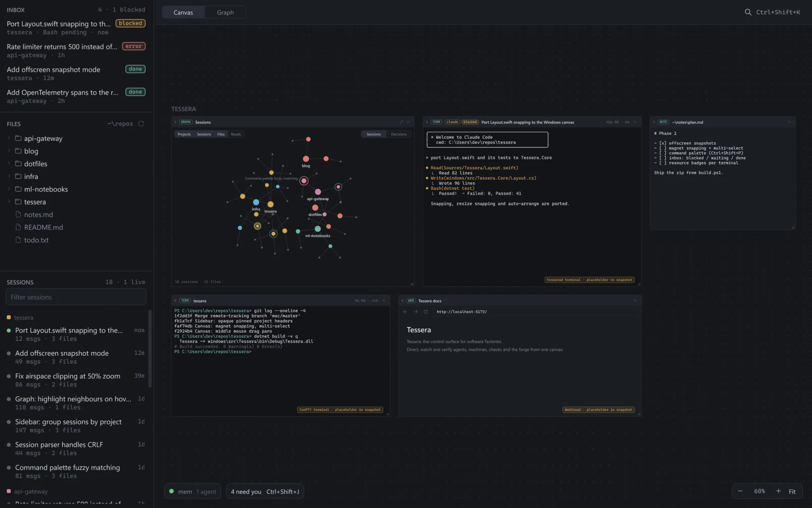
Task: Open the live 'Port Layout.swift' session row
Action: point(75,334)
